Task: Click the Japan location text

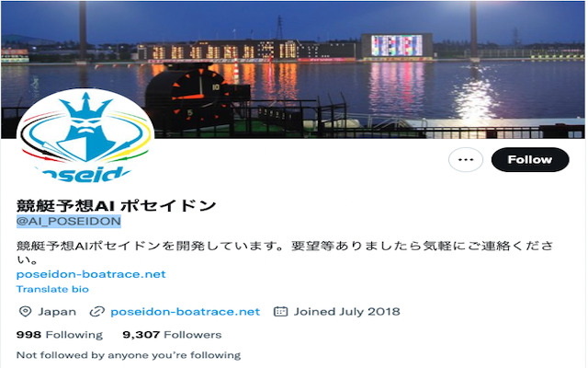Action: tap(57, 312)
